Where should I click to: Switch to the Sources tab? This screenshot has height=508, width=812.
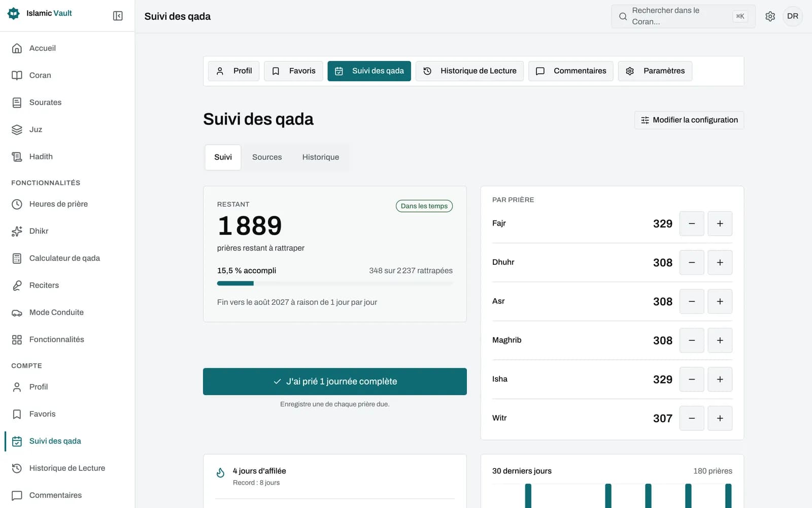tap(267, 157)
